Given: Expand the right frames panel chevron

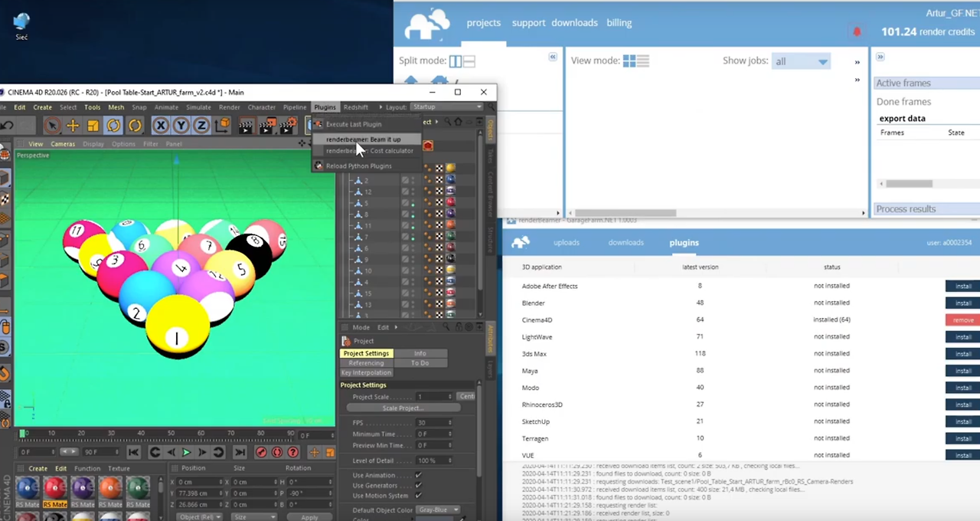Looking at the screenshot, I should point(880,57).
